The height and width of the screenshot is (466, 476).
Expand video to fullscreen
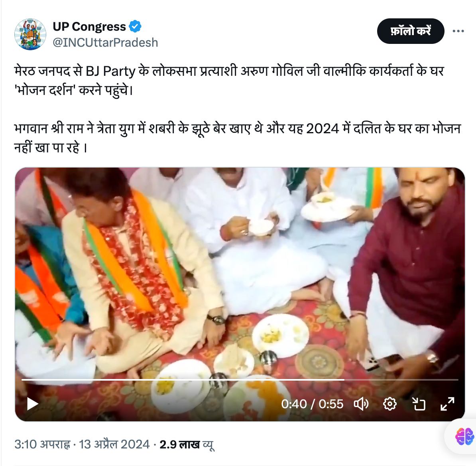pyautogui.click(x=447, y=404)
